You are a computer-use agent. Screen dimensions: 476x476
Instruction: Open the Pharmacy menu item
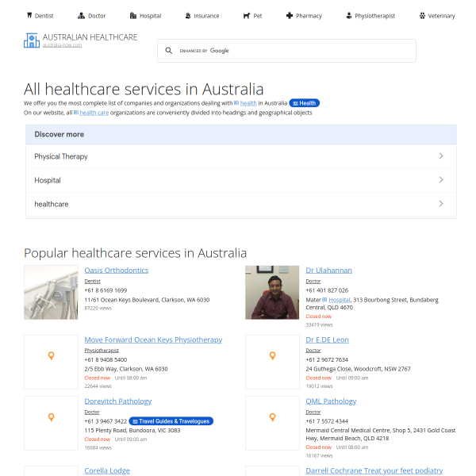pyautogui.click(x=304, y=16)
